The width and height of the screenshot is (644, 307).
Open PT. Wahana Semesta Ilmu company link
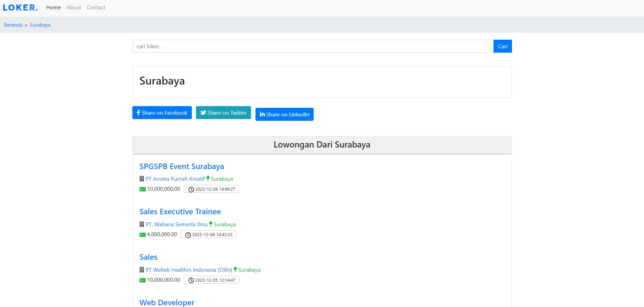click(176, 224)
